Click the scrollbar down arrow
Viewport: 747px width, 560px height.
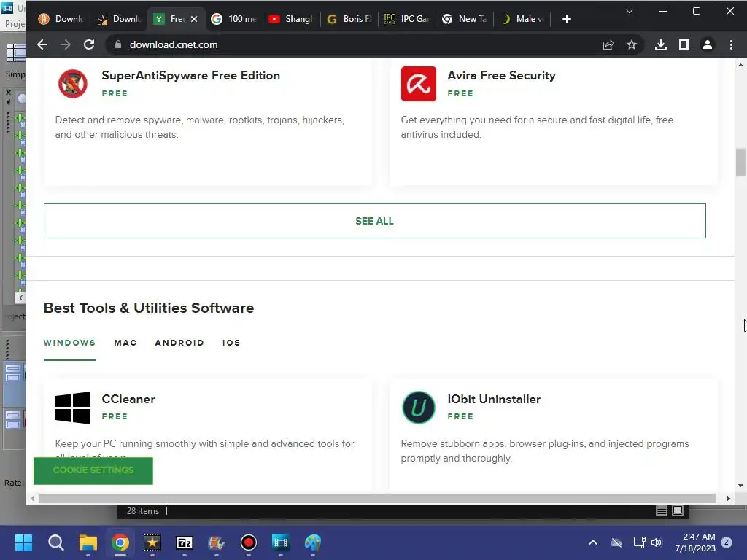point(740,486)
